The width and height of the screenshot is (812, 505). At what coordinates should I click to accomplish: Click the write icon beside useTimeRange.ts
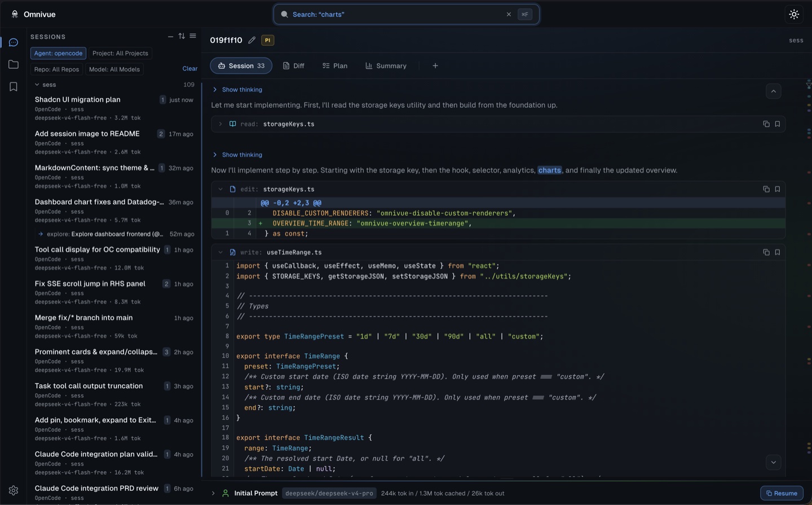pyautogui.click(x=232, y=252)
